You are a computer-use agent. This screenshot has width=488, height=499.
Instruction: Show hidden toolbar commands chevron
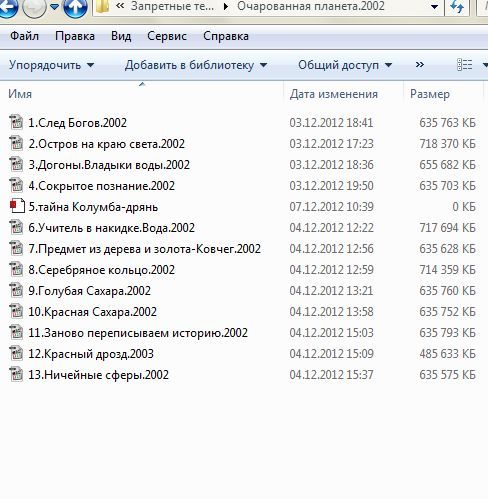click(420, 65)
